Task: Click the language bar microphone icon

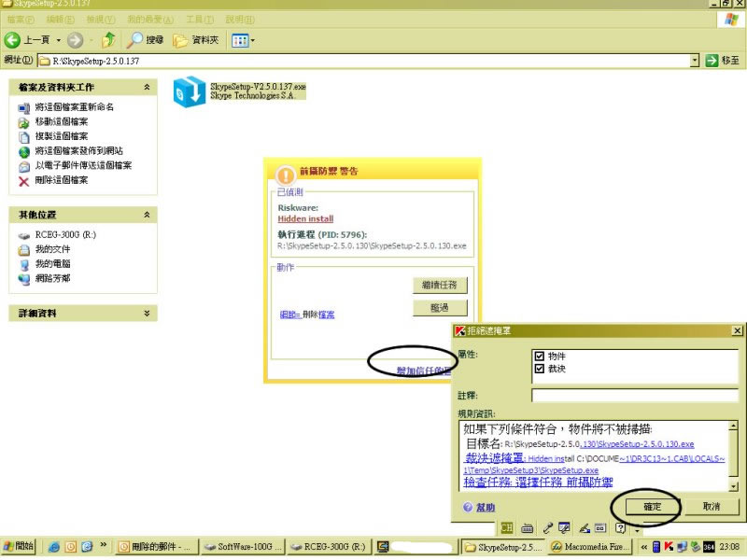Action: pyautogui.click(x=548, y=527)
